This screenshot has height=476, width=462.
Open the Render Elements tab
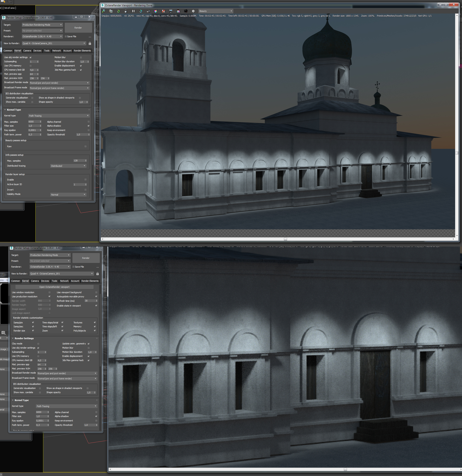click(82, 51)
